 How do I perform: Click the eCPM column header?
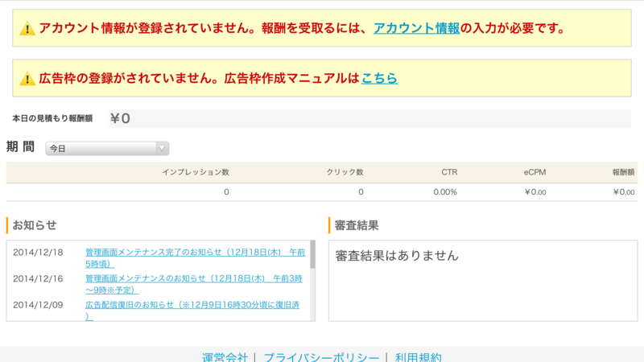[x=535, y=172]
